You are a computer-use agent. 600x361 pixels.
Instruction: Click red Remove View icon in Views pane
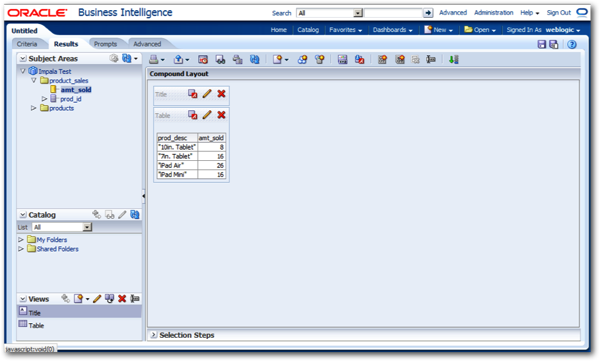[122, 299]
